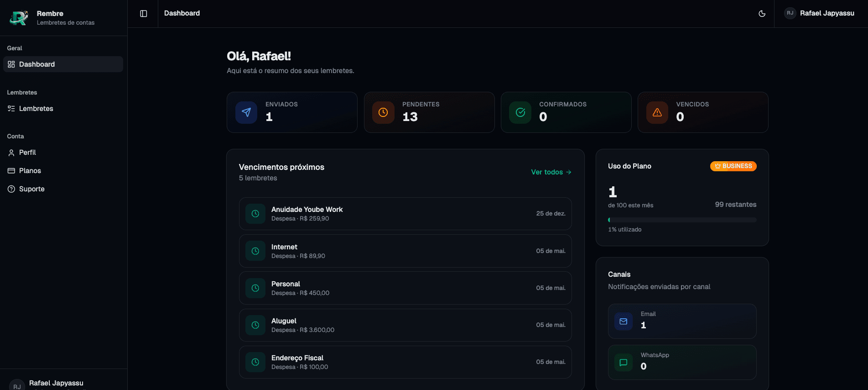Toggle the sidebar collapse button
This screenshot has height=390, width=868.
[x=144, y=14]
